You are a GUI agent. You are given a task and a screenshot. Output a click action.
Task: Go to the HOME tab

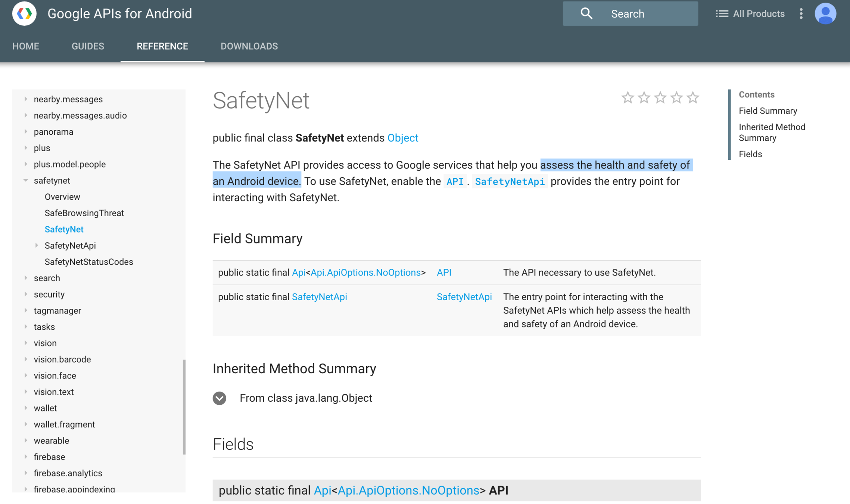[26, 46]
